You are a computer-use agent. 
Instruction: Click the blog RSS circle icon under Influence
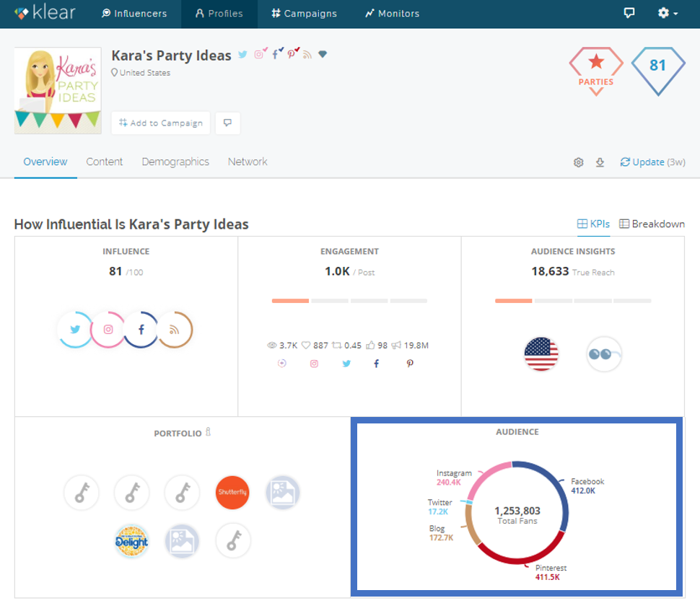click(x=174, y=330)
